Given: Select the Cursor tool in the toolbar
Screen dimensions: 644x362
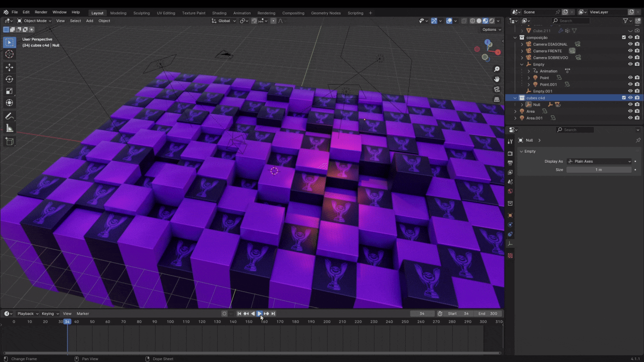Looking at the screenshot, I should coord(9,54).
